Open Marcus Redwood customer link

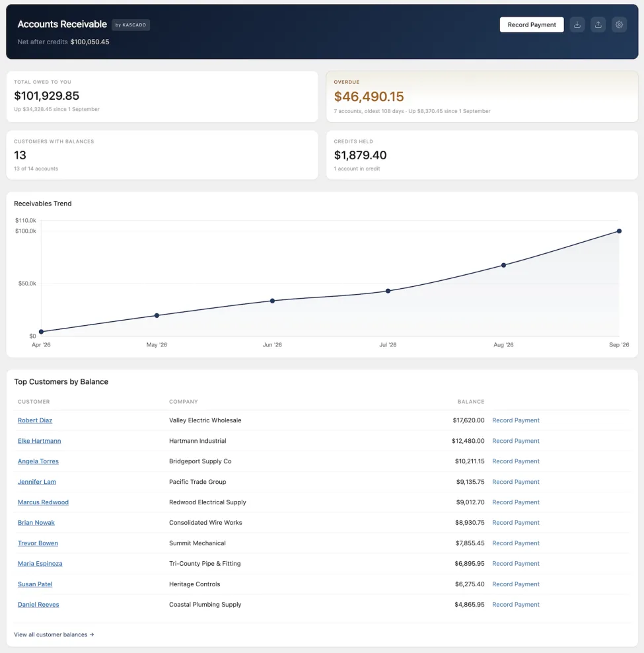coord(43,502)
